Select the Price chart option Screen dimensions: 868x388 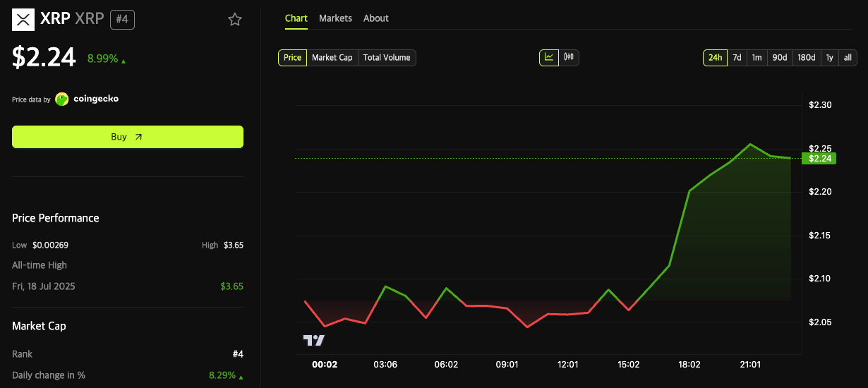pyautogui.click(x=292, y=58)
